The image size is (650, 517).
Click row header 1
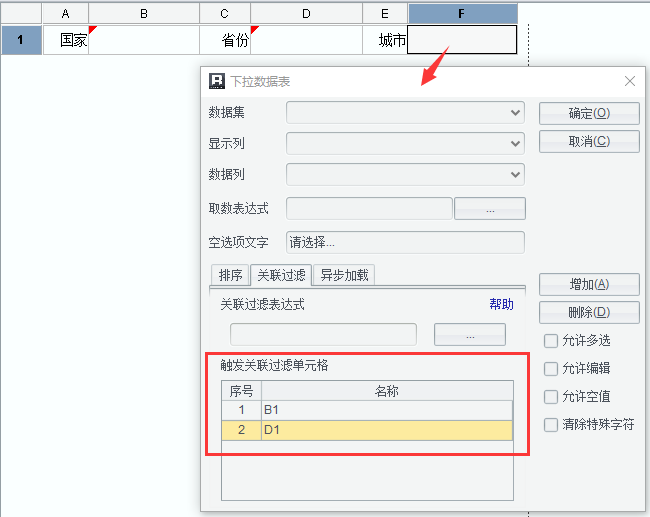21,40
